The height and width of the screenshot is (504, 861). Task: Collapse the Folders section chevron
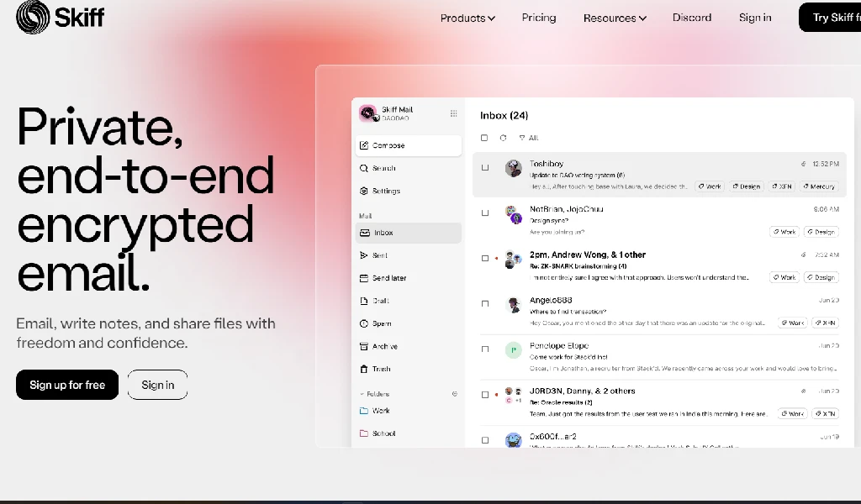(x=362, y=394)
